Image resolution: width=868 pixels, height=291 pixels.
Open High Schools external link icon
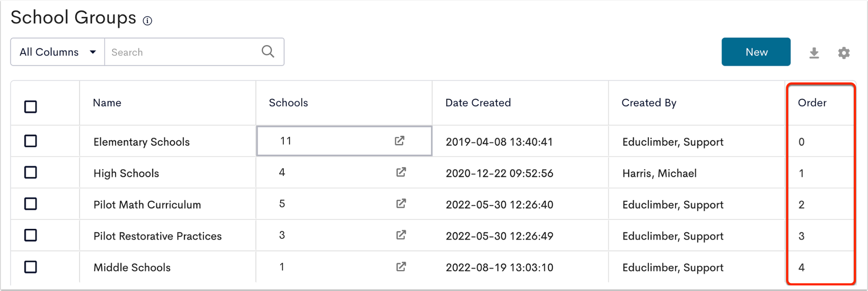401,173
